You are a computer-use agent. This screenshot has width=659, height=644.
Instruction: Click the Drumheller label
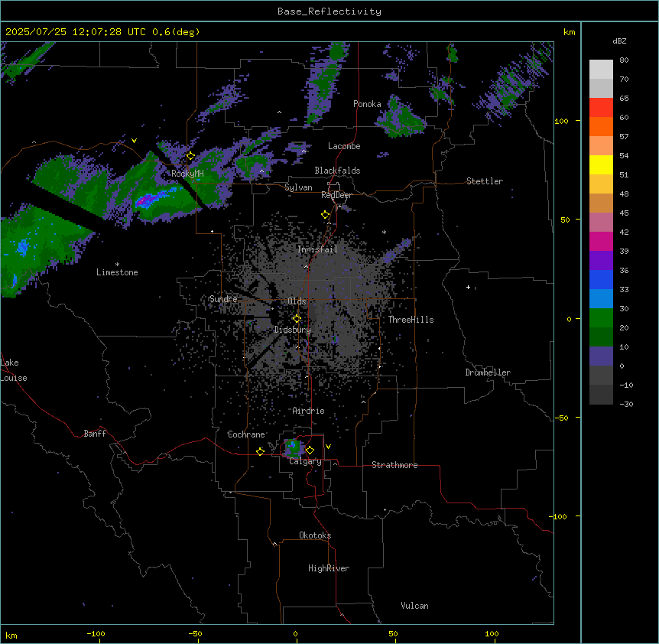point(488,372)
